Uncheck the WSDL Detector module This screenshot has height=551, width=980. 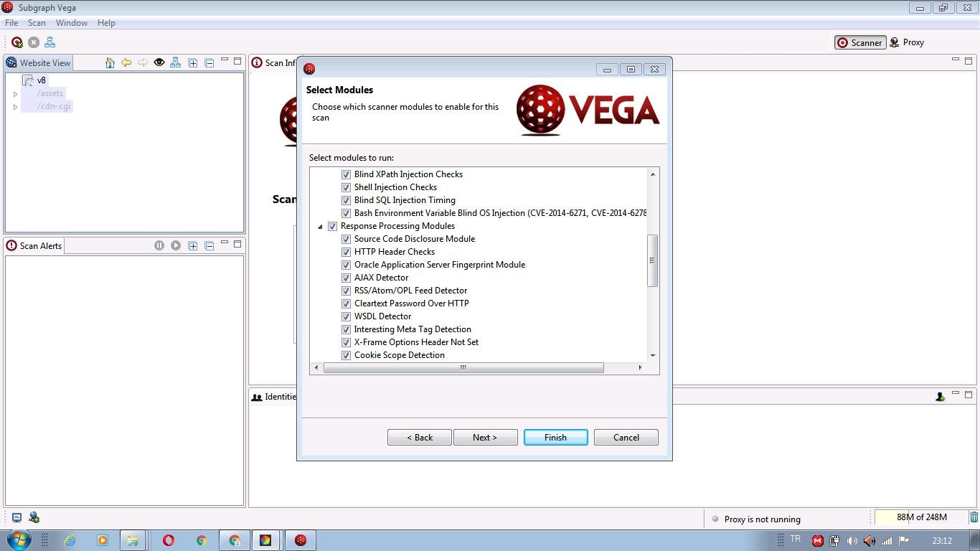(x=346, y=316)
